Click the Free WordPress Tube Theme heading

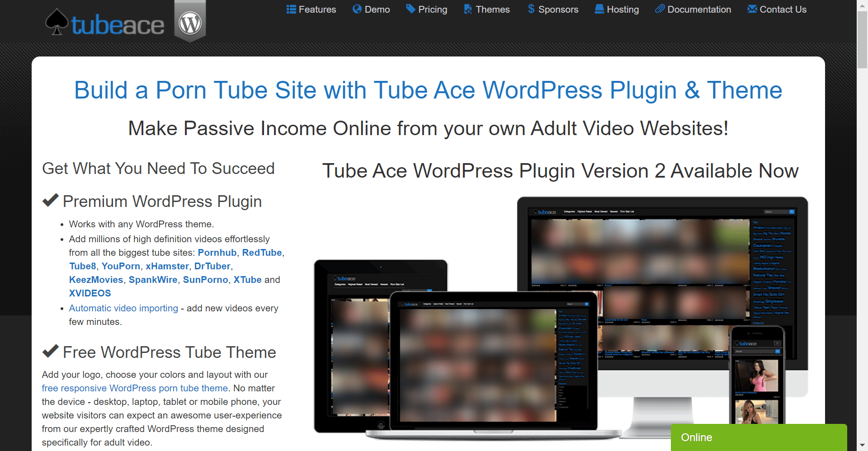(x=170, y=352)
